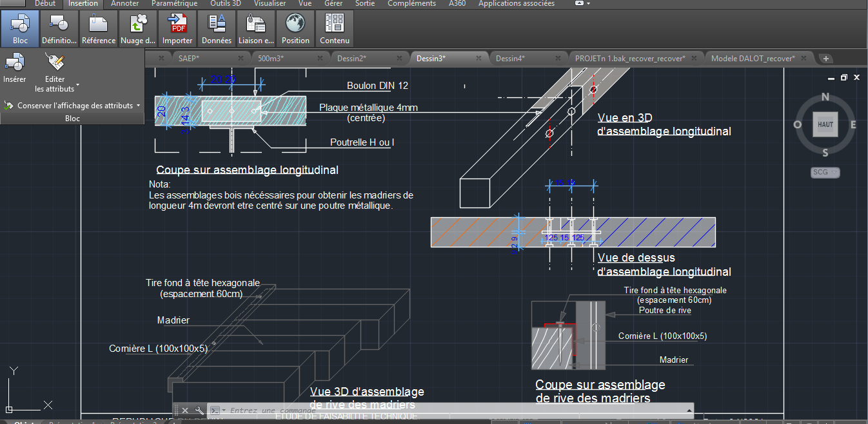Toggle the ribbon minimize state button
The height and width of the screenshot is (424, 868).
(x=579, y=3)
